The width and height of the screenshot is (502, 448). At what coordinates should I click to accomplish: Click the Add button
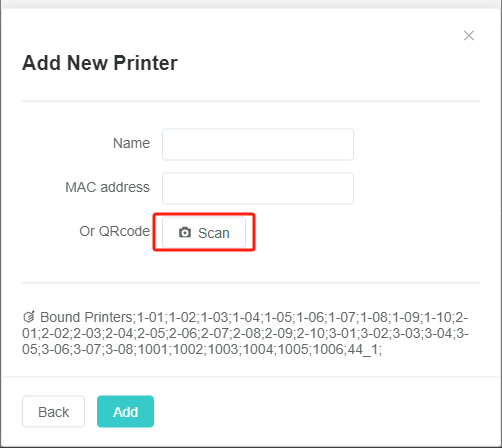pyautogui.click(x=125, y=411)
